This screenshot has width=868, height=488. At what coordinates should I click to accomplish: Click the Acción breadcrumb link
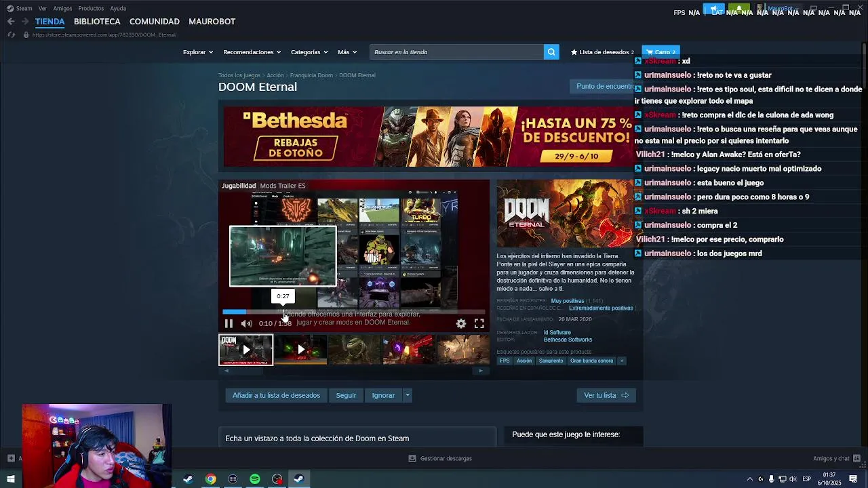(275, 75)
